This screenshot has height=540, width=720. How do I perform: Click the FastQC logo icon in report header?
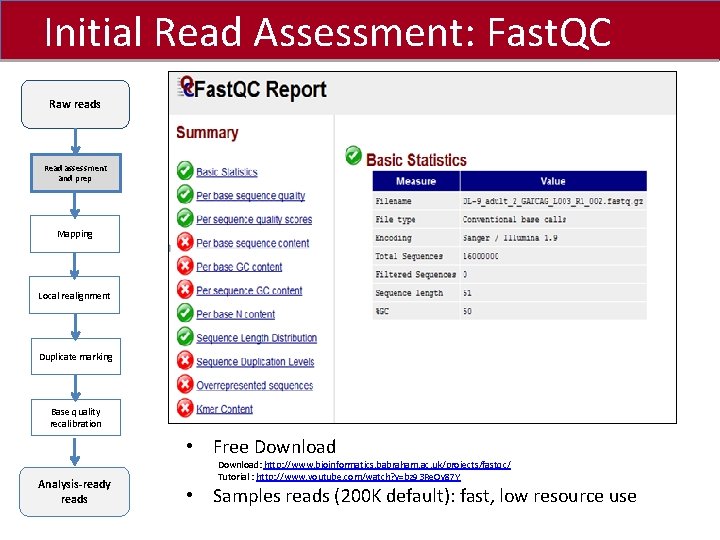pos(186,87)
